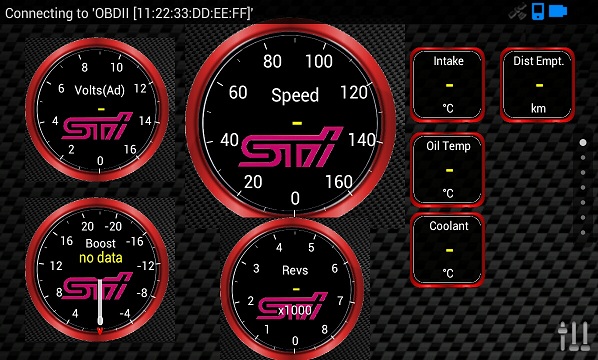Jump to the sixth page indicator dot

pos(583,217)
